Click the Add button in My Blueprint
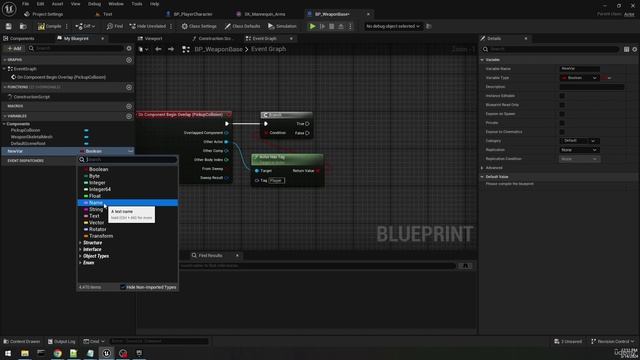This screenshot has height=360, width=640. 14,48
